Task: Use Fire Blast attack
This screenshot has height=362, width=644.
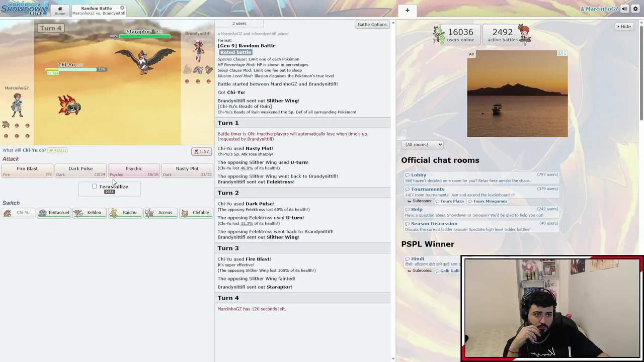Action: 27,171
